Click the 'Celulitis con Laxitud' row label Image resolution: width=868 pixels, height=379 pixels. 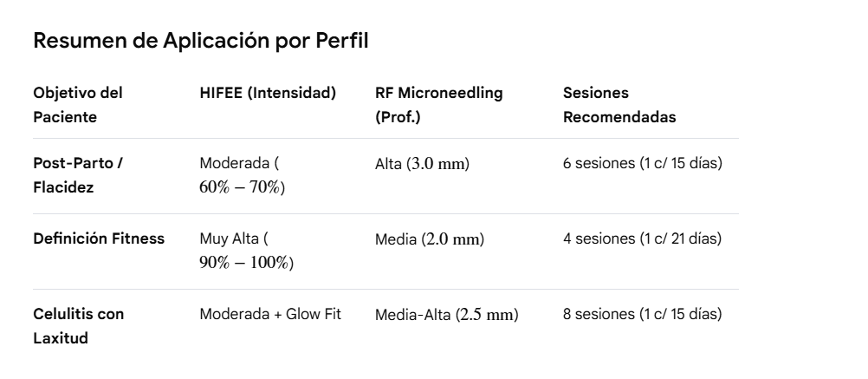click(x=79, y=326)
